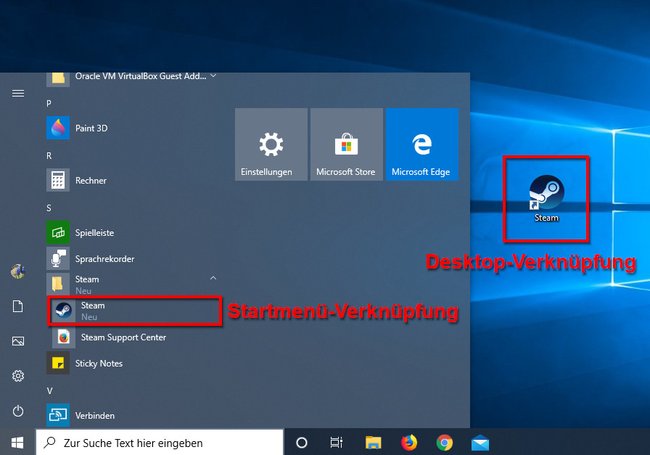Click the Steam desktop shortcut icon

click(546, 199)
